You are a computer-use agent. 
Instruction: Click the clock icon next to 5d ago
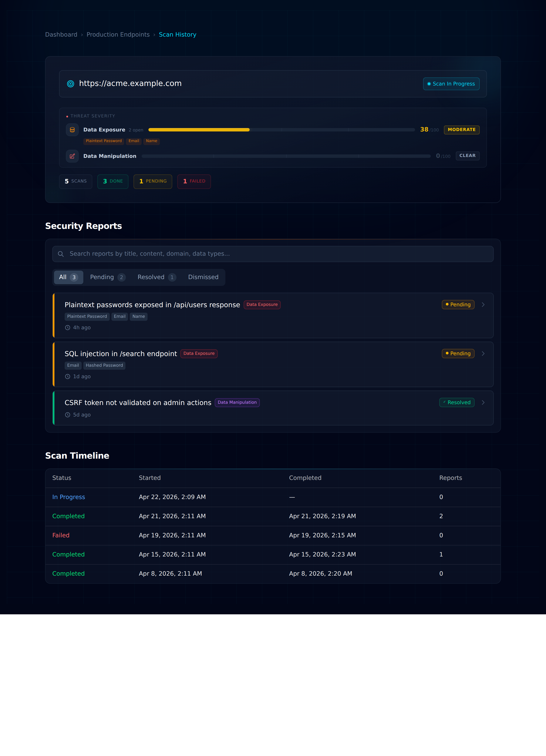click(x=68, y=415)
